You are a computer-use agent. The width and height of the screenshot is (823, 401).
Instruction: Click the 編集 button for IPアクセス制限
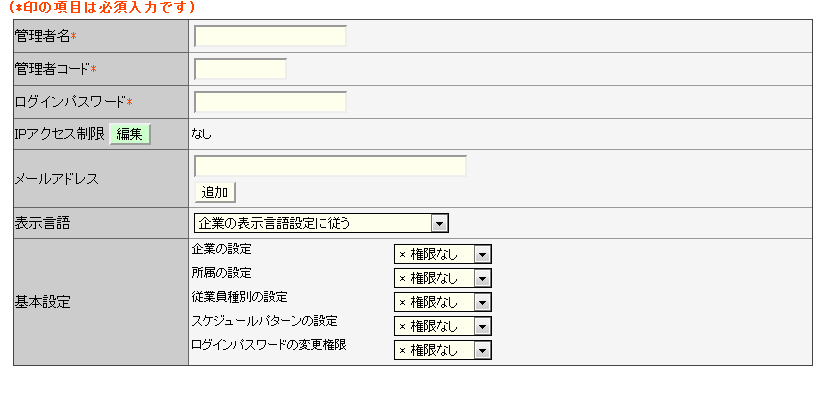coord(130,134)
